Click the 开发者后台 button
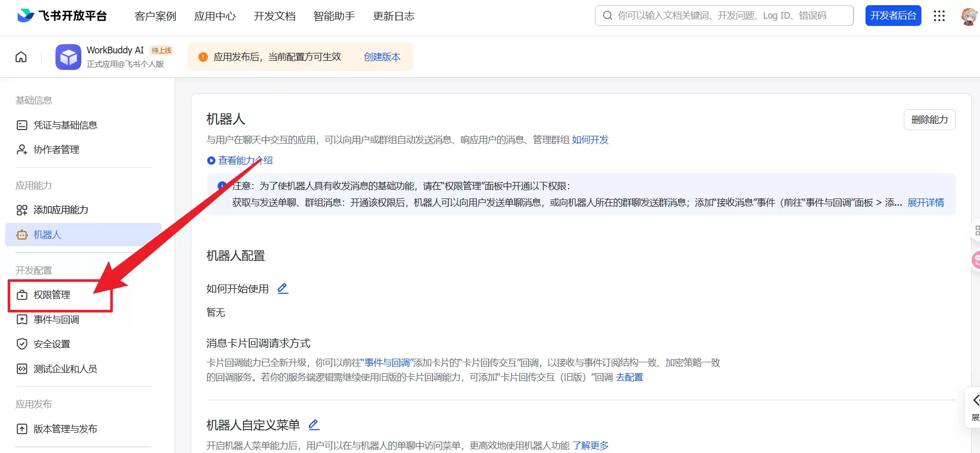980x453 pixels. (893, 16)
